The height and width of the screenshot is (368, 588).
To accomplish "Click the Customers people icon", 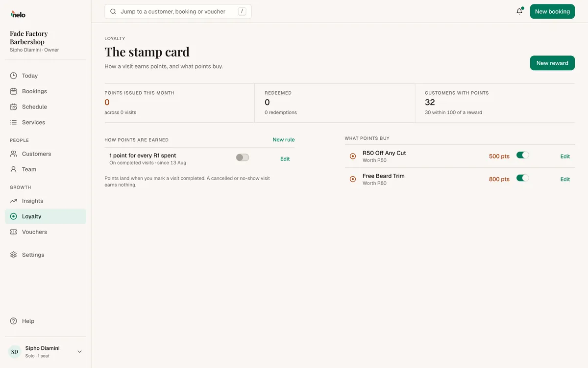I will (x=13, y=154).
